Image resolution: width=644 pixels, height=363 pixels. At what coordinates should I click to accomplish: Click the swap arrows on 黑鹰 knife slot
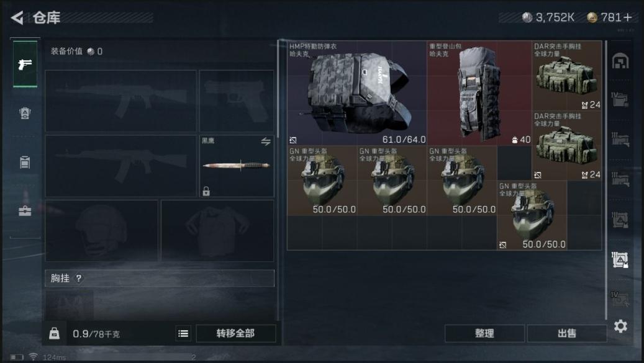pyautogui.click(x=266, y=141)
